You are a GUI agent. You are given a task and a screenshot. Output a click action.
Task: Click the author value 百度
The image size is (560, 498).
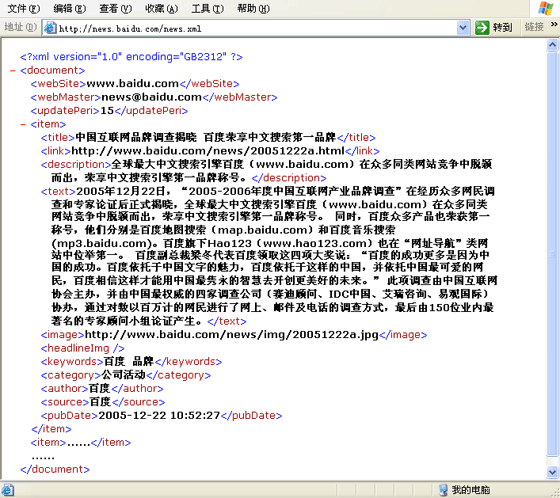(x=99, y=389)
